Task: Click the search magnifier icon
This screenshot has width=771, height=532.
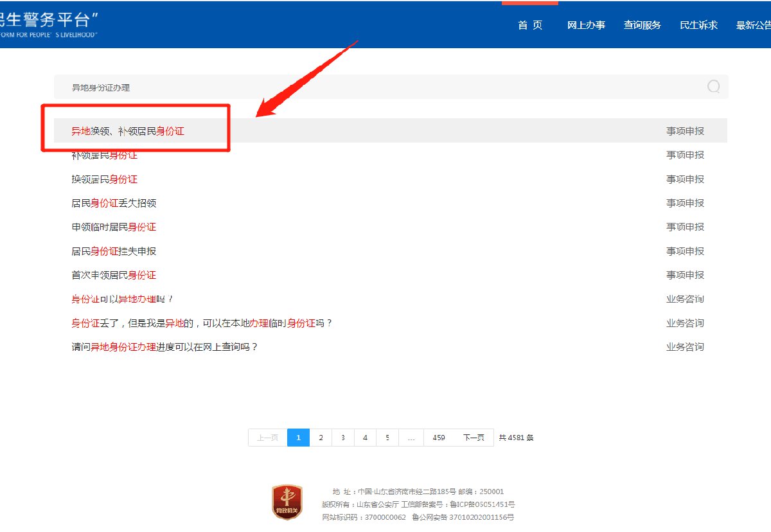Action: tap(713, 87)
